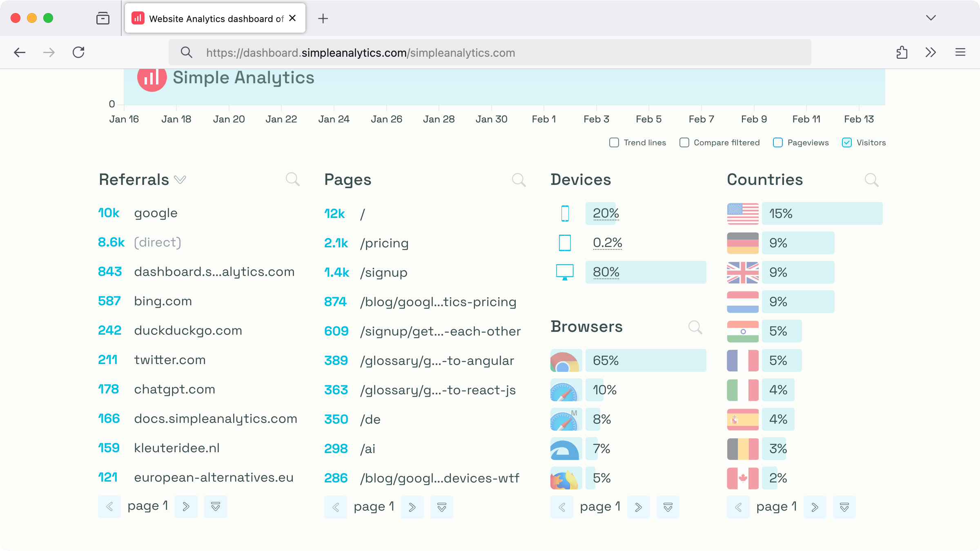Click the United Kingdom flag
The image size is (980, 551).
pos(743,272)
